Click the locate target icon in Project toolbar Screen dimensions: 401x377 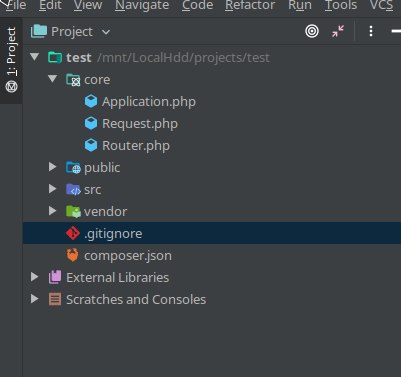click(312, 31)
